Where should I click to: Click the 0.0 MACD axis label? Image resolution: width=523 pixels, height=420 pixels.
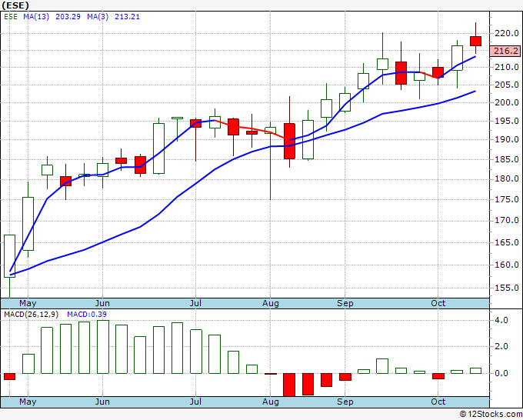pos(501,373)
